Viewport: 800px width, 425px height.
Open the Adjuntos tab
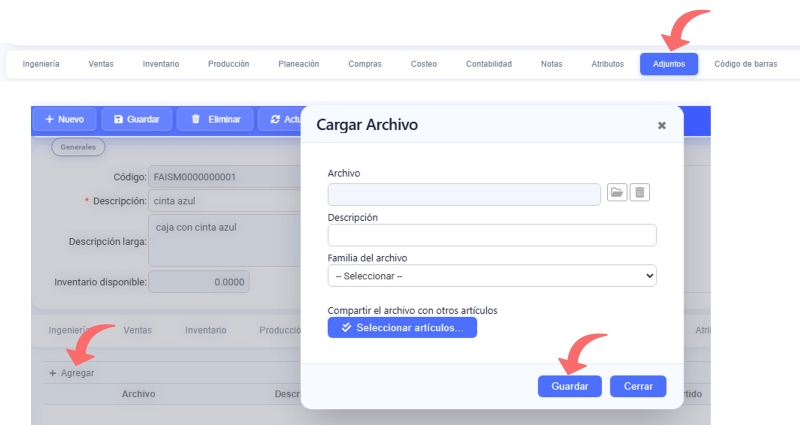tap(669, 64)
